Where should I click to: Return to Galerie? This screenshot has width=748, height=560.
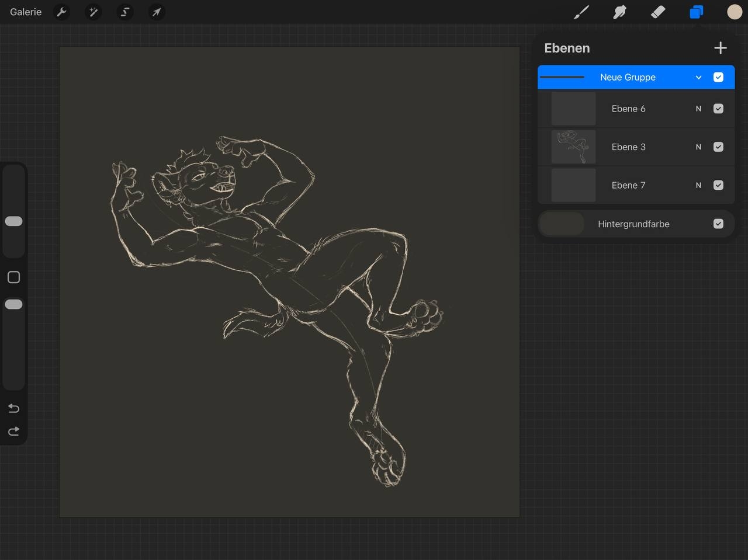click(x=26, y=12)
